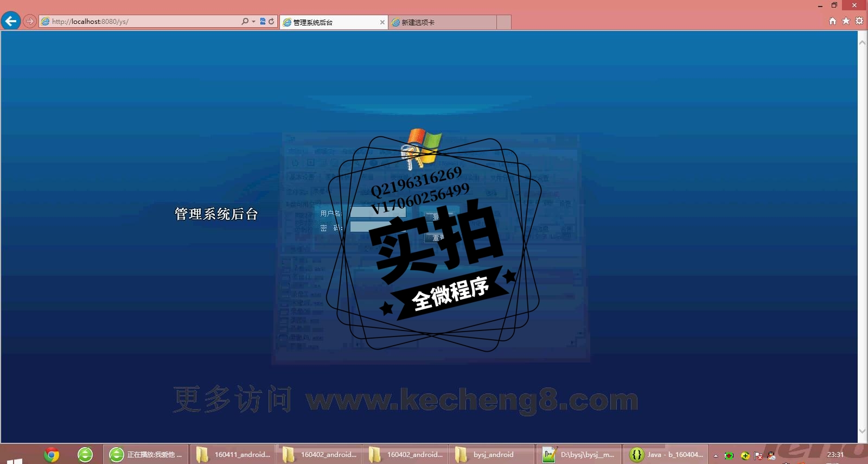
Task: Open the address bar dropdown arrow
Action: coord(253,22)
